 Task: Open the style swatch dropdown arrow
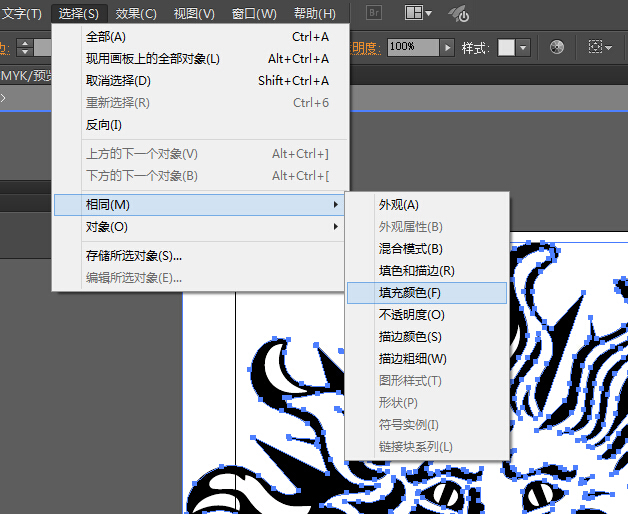click(523, 48)
